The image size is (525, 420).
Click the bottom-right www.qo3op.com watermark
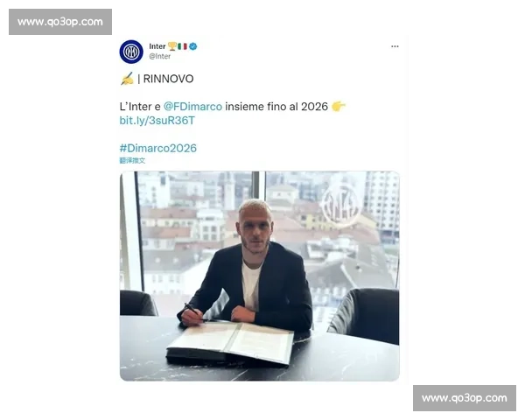pyautogui.click(x=465, y=398)
